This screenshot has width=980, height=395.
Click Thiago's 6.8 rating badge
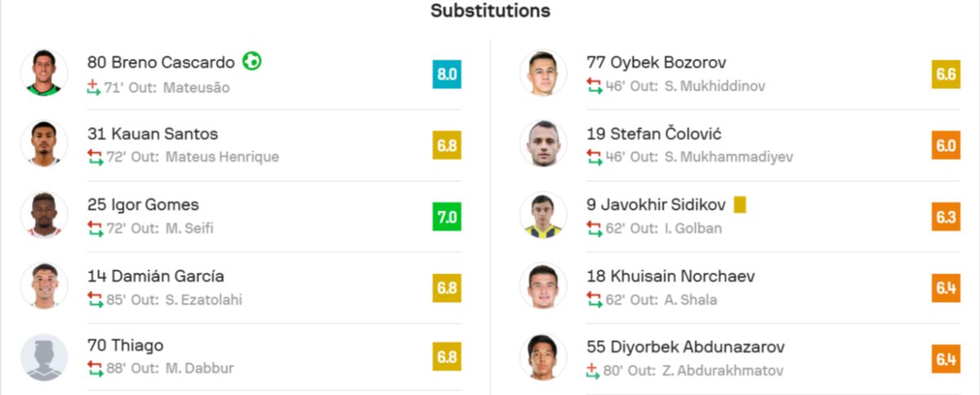tap(447, 357)
